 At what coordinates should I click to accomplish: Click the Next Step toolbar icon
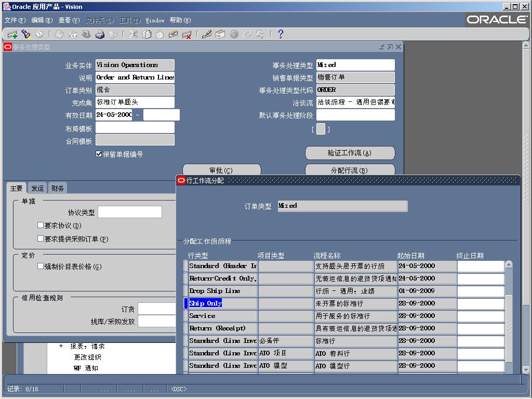click(73, 34)
